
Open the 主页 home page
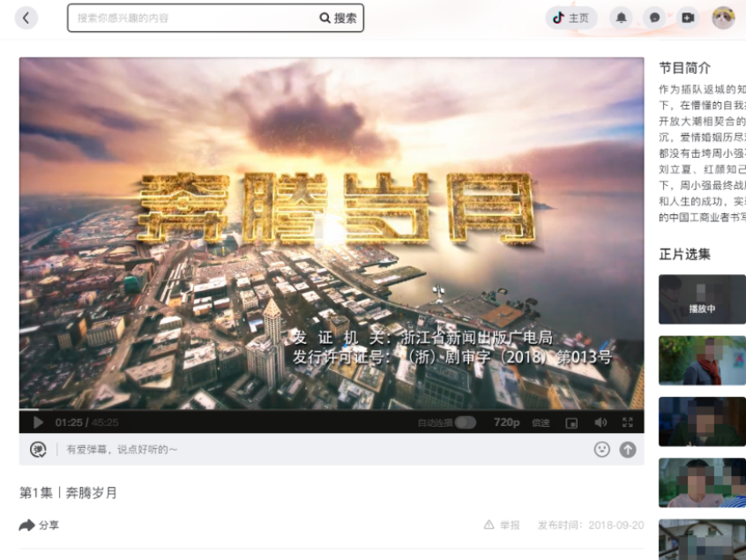(571, 19)
